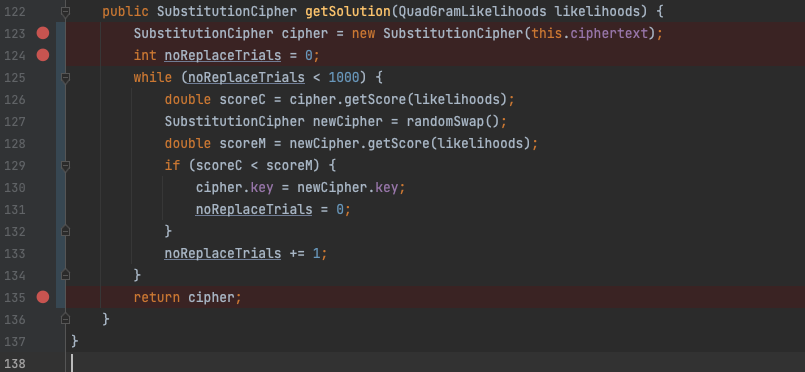The height and width of the screenshot is (372, 805).
Task: Collapse the while loop fold arrow
Action: [x=65, y=77]
